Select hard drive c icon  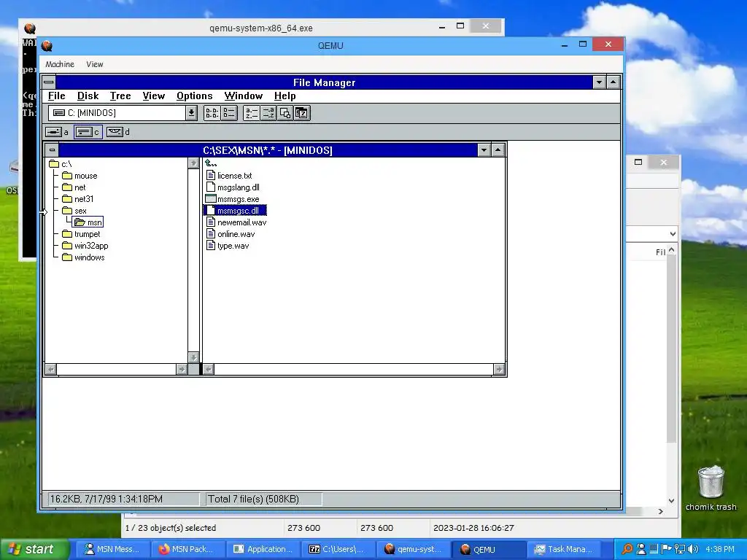[x=85, y=132]
